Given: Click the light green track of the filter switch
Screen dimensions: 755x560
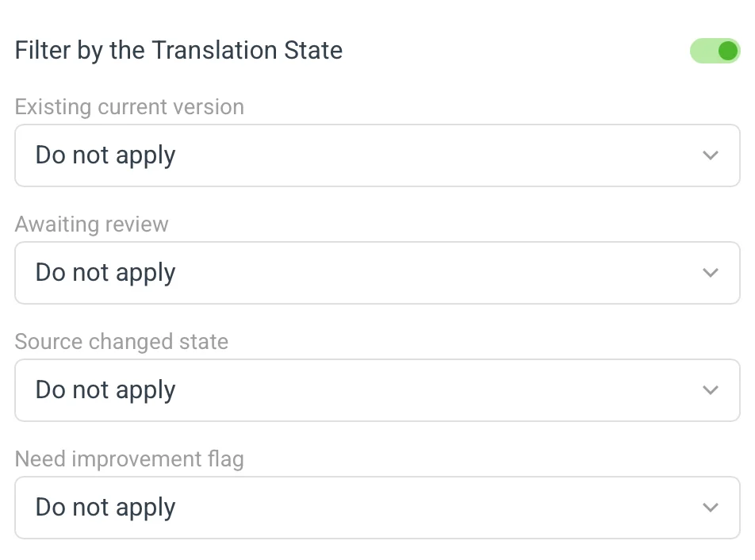Looking at the screenshot, I should [x=701, y=52].
